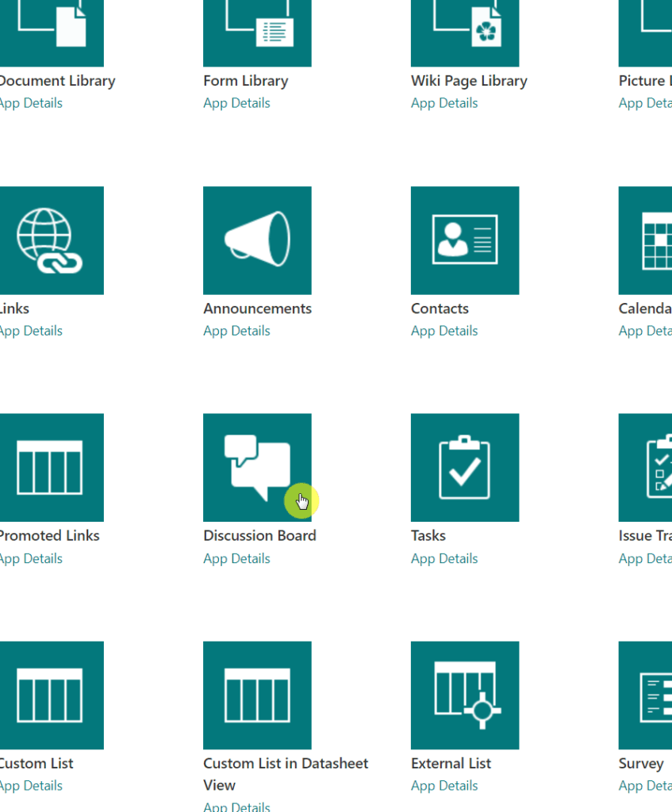View App Details for Survey

tap(645, 786)
